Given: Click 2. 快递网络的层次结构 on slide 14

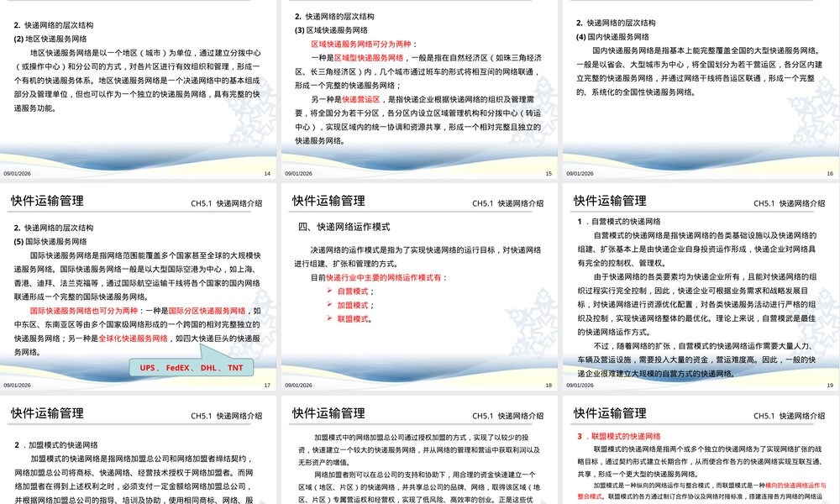Looking at the screenshot, I should 54,25.
